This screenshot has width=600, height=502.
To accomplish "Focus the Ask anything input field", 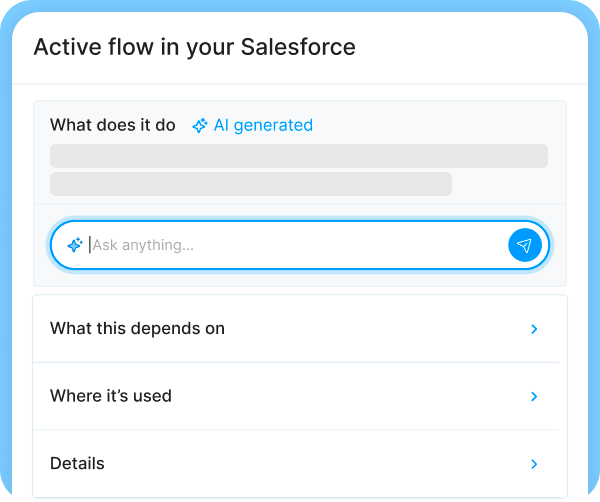I will (x=300, y=245).
